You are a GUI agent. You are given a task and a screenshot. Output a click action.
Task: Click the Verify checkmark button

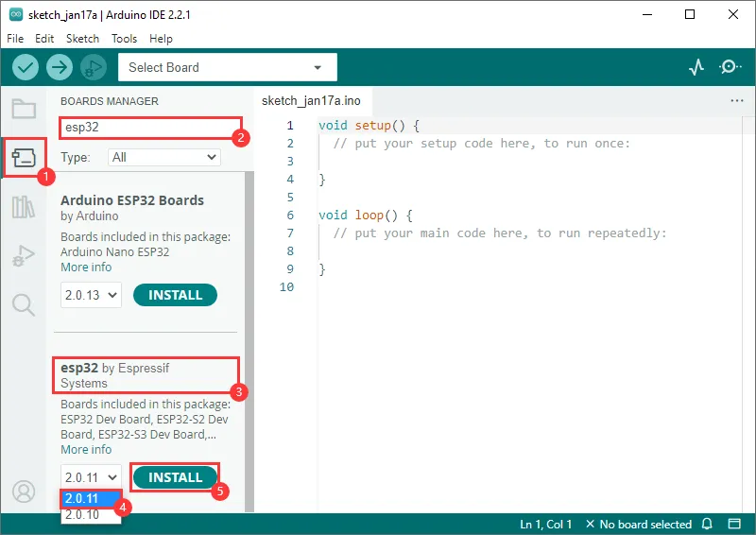click(26, 67)
